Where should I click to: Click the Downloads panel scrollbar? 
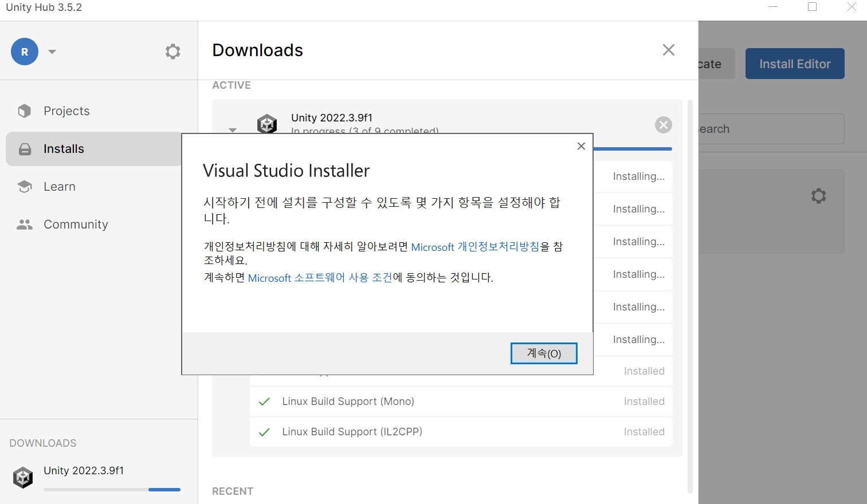[690, 296]
